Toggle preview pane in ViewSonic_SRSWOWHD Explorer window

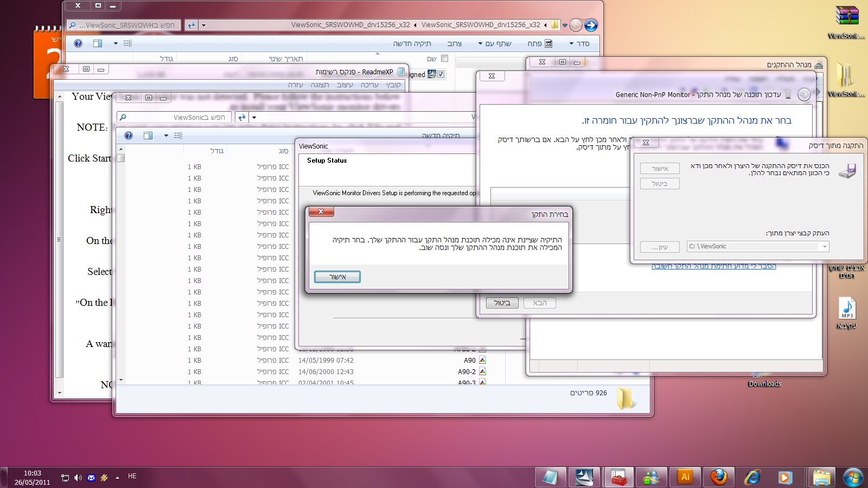98,43
